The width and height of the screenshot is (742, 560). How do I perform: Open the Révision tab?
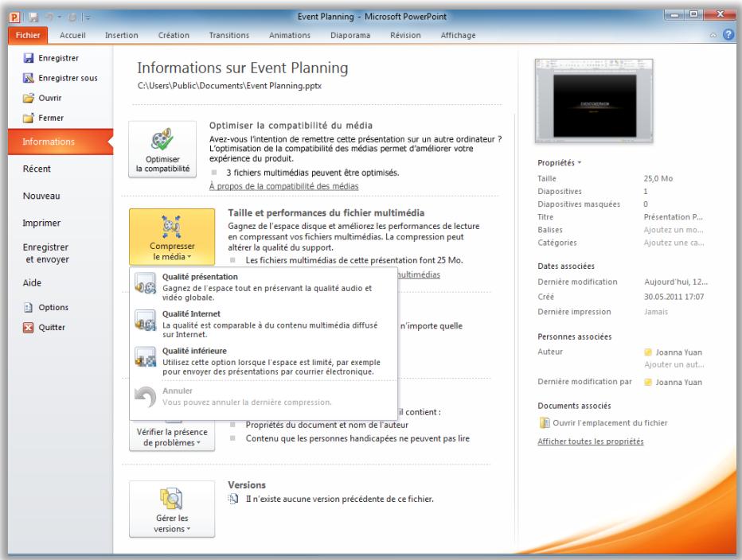(x=405, y=35)
